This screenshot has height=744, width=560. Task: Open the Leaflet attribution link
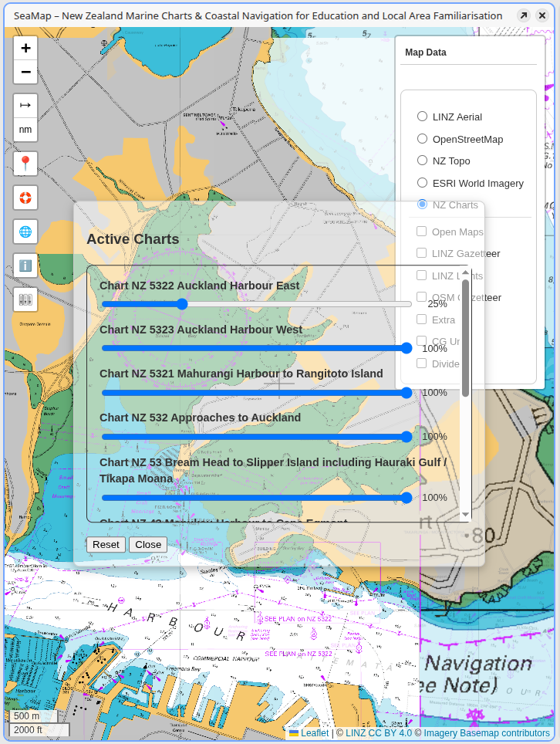315,733
